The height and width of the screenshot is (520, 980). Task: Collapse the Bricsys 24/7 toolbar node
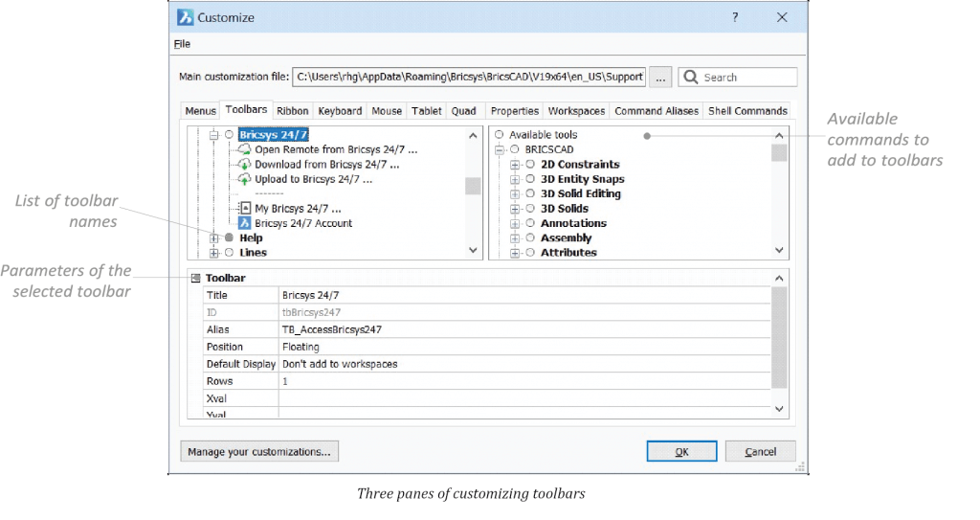tap(213, 134)
